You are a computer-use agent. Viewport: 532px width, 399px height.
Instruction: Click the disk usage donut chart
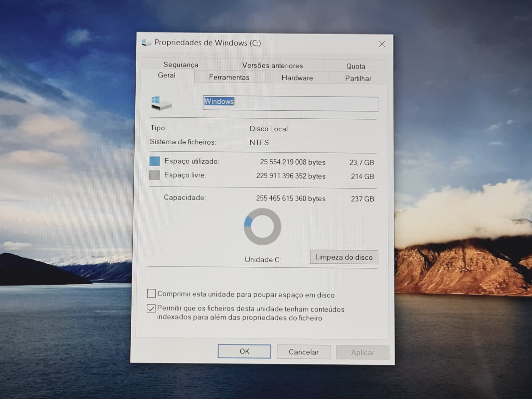tap(262, 227)
